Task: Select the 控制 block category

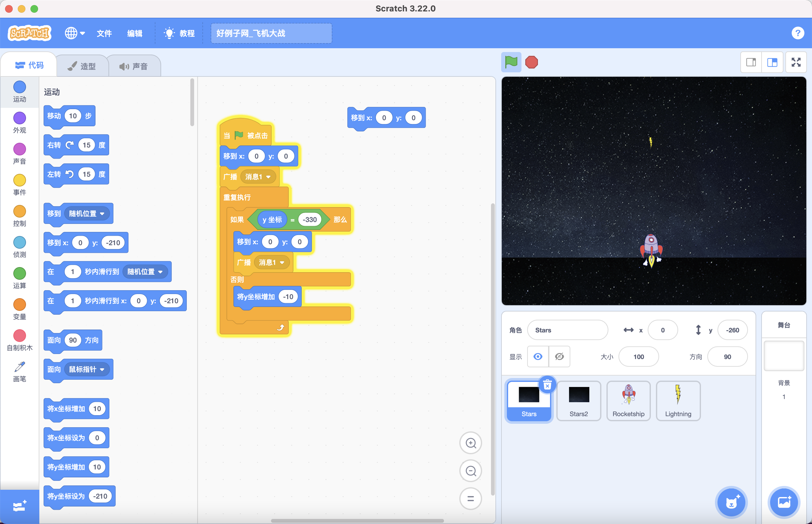Action: point(20,216)
